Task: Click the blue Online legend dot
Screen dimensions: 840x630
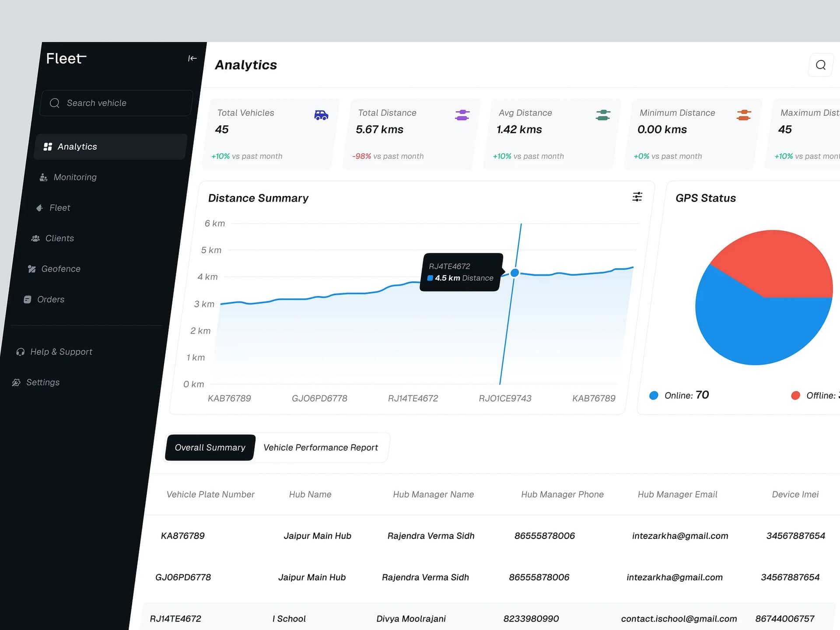Action: click(x=654, y=395)
